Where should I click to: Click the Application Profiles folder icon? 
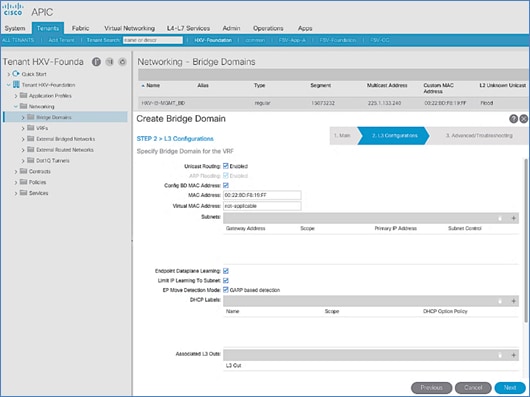pos(23,95)
